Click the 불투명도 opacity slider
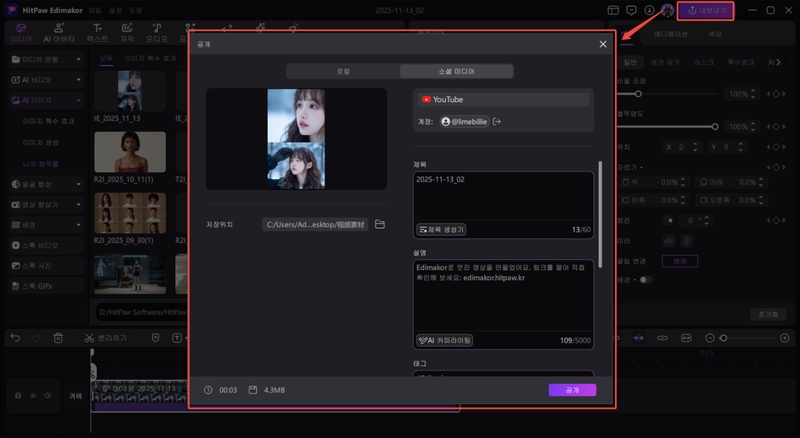This screenshot has width=800, height=438. 667,127
